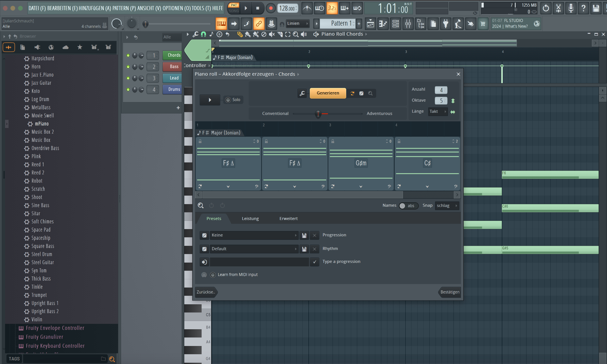Open the Progression preset dropdown
Image resolution: width=607 pixels, height=364 pixels.
tap(254, 235)
